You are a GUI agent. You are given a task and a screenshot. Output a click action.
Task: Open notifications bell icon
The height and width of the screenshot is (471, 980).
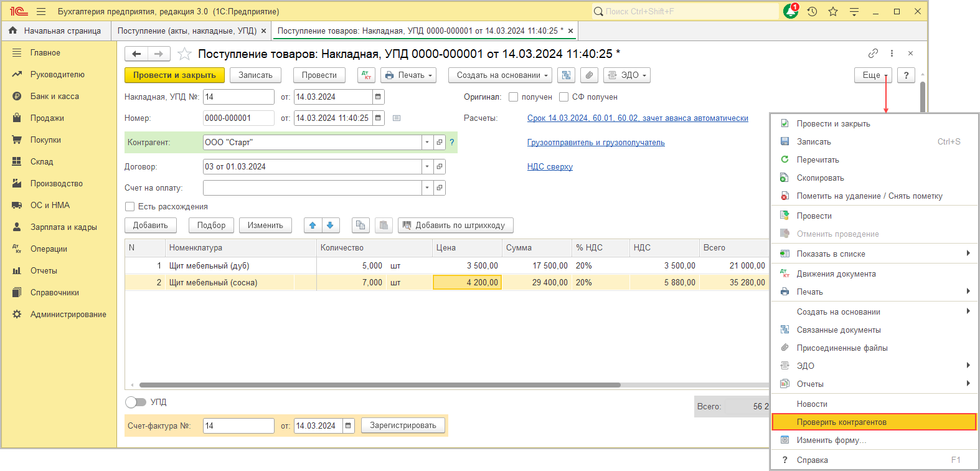791,11
